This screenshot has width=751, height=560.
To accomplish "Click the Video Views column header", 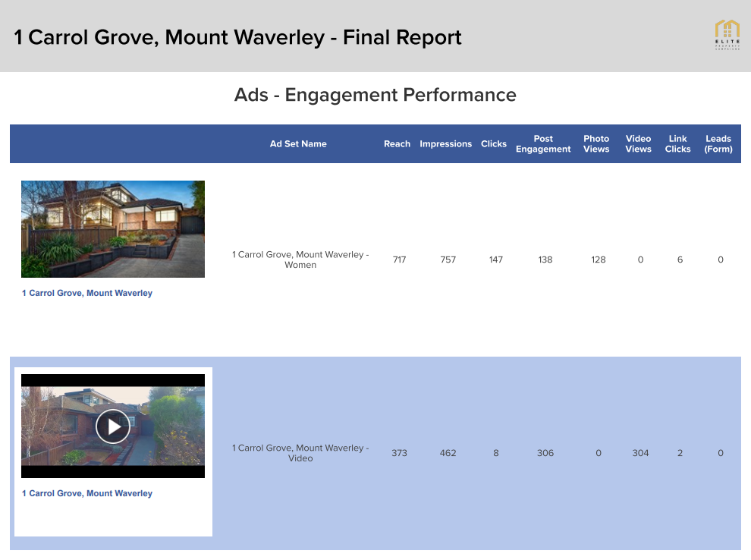I will click(638, 144).
